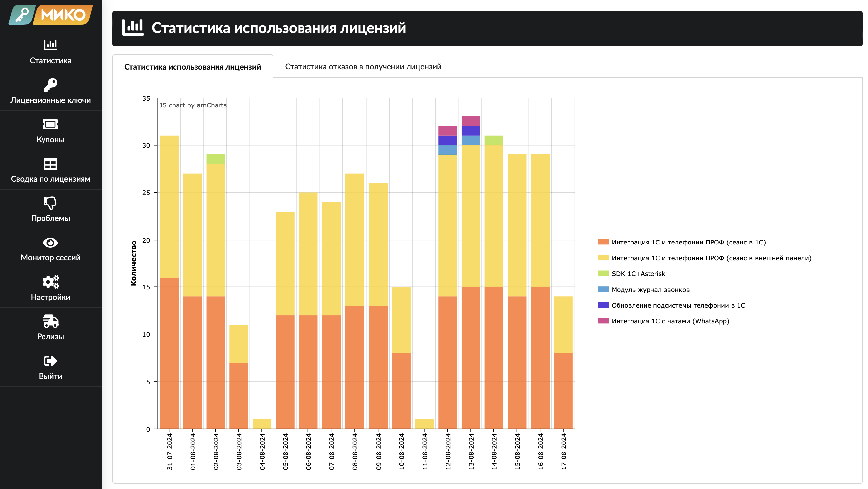Click the header chart icon
Image resolution: width=868 pixels, height=489 pixels.
[x=133, y=27]
